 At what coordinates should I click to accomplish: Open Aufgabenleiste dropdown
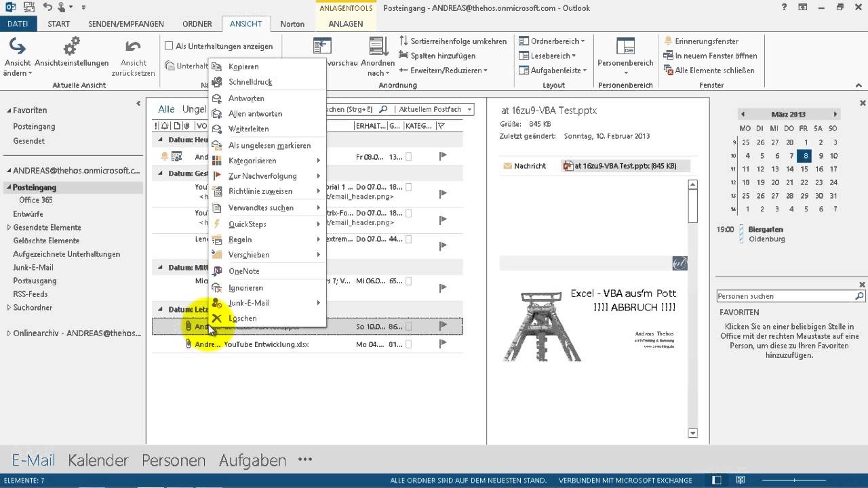click(x=553, y=70)
